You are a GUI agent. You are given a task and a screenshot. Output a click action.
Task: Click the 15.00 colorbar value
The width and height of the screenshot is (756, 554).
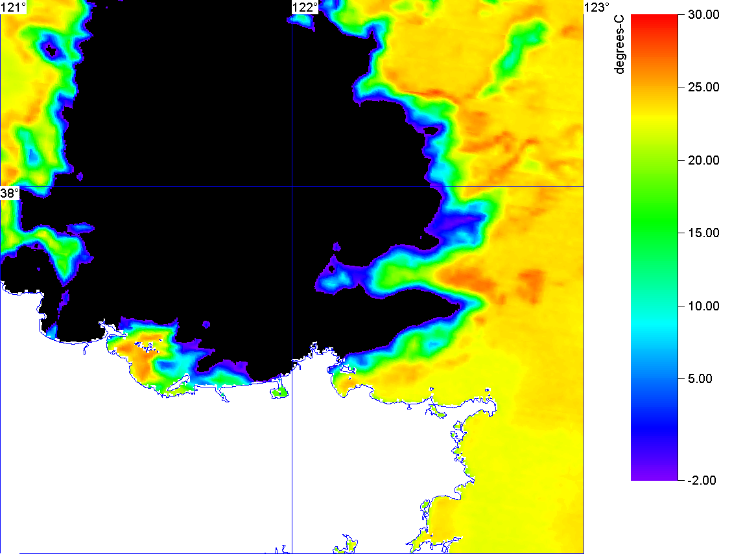coord(703,233)
